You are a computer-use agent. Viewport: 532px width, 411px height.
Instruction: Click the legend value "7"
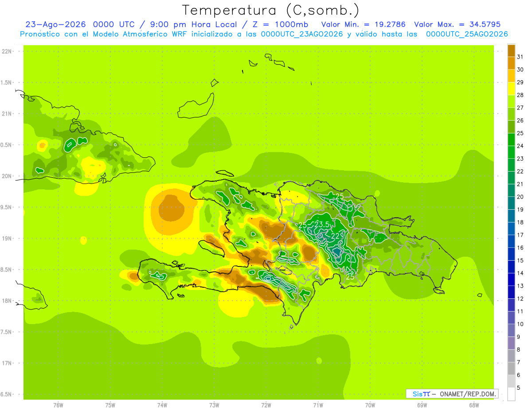[519, 362]
